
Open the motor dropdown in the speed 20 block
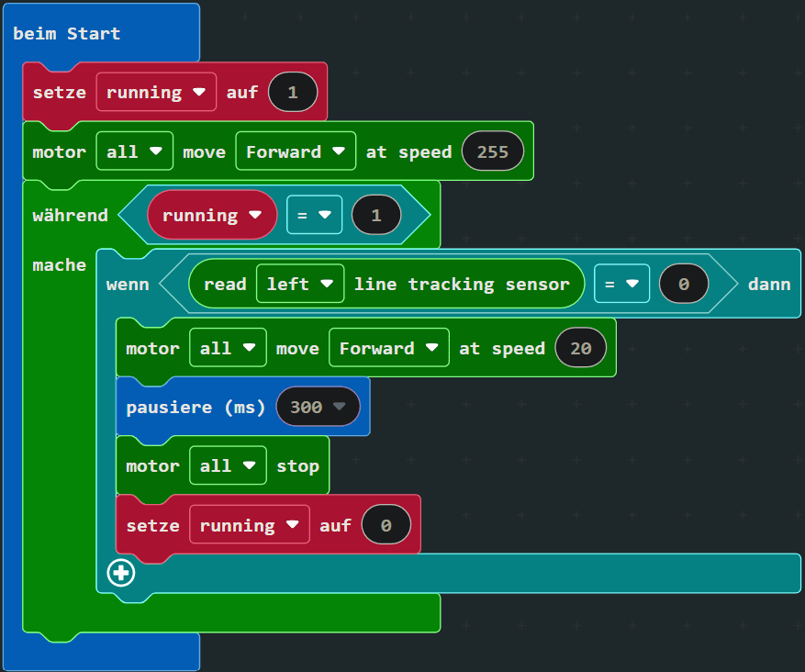pos(228,348)
